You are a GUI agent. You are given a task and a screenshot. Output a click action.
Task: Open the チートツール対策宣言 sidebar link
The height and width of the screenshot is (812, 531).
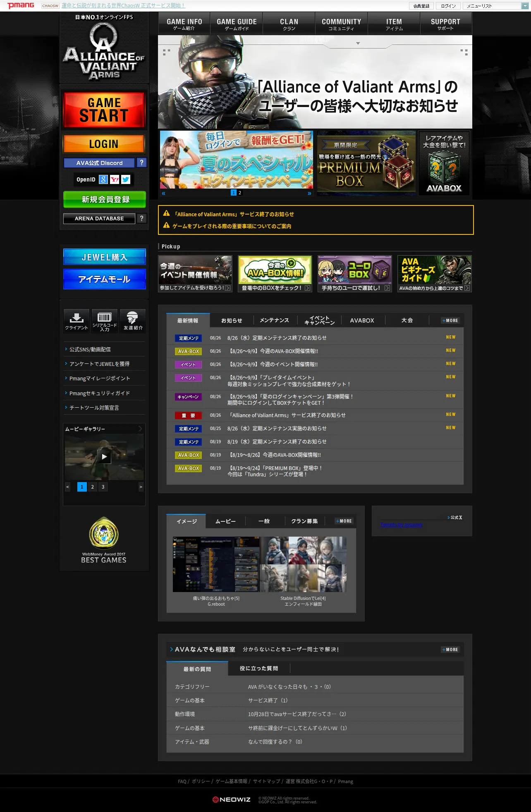pyautogui.click(x=94, y=408)
